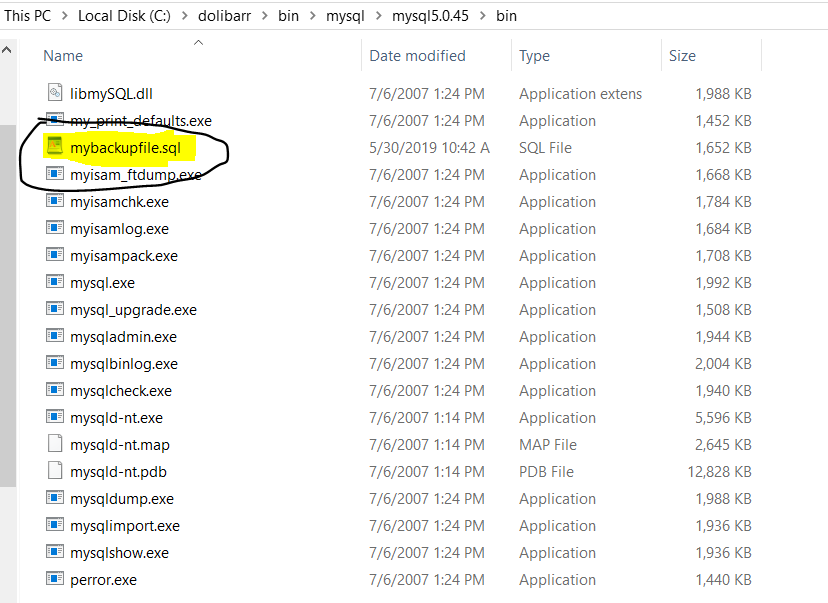Click the perror.exe application icon
Image resolution: width=828 pixels, height=603 pixels.
(x=55, y=579)
